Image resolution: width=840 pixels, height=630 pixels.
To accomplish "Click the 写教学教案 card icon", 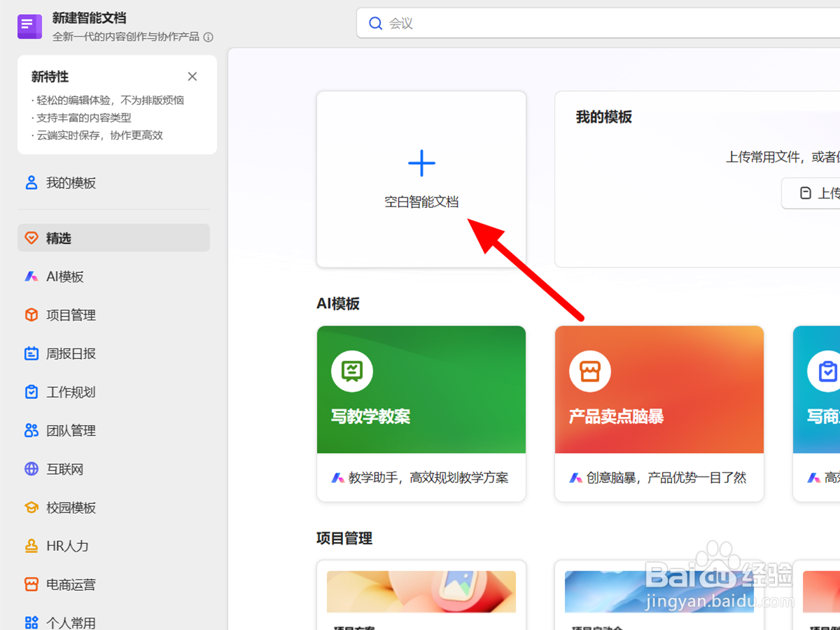I will tap(352, 371).
